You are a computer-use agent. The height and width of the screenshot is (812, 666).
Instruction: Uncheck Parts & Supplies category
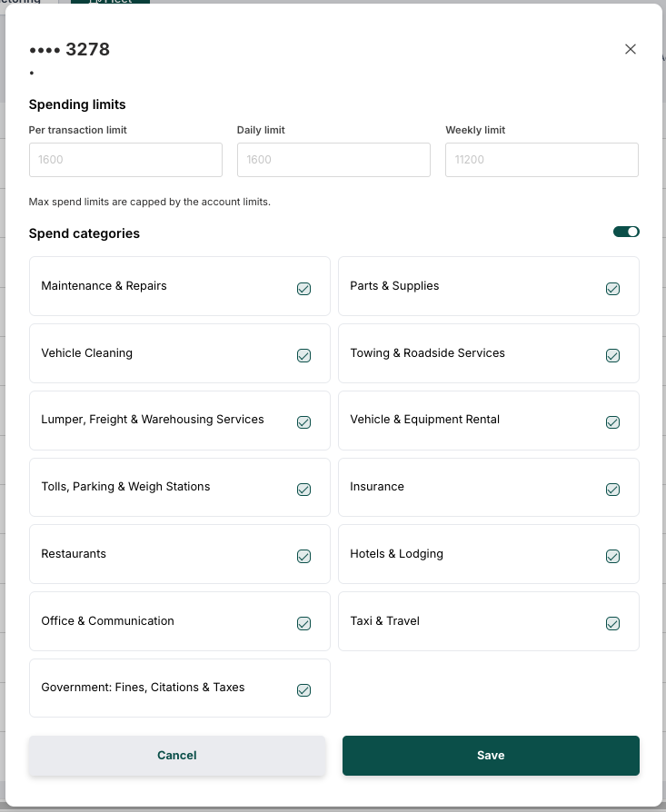(x=612, y=289)
